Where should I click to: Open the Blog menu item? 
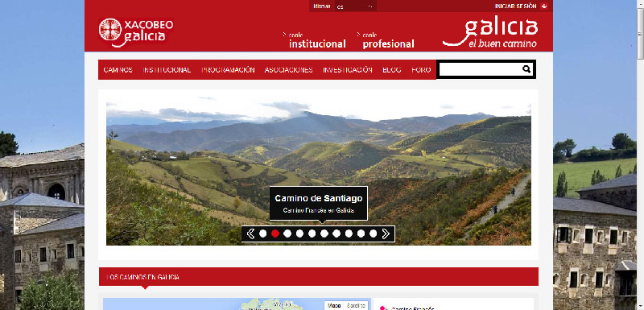pos(392,70)
